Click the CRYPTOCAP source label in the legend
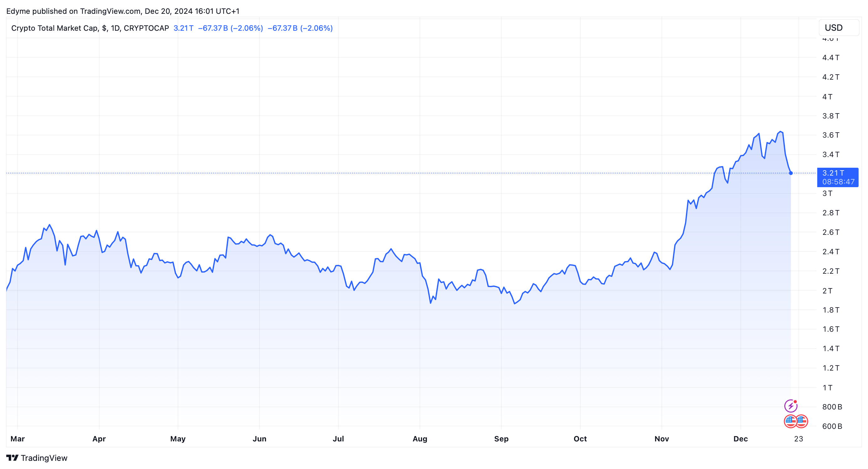The image size is (868, 469). (146, 28)
